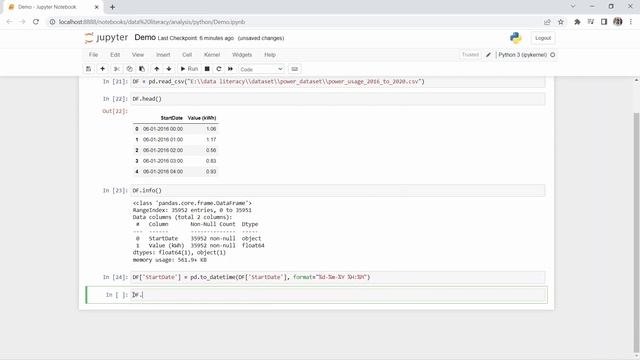The width and height of the screenshot is (640, 360).
Task: Open the cell type Code dropdown
Action: tap(261, 69)
